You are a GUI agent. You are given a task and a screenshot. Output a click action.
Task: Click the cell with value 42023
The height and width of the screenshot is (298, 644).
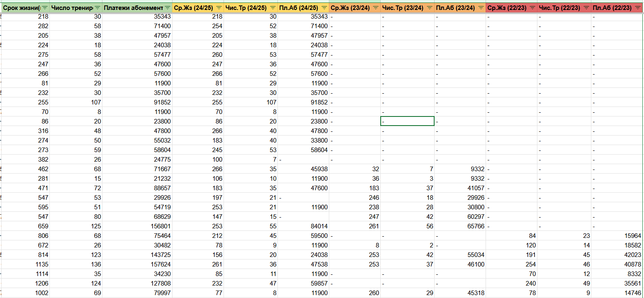617,255
